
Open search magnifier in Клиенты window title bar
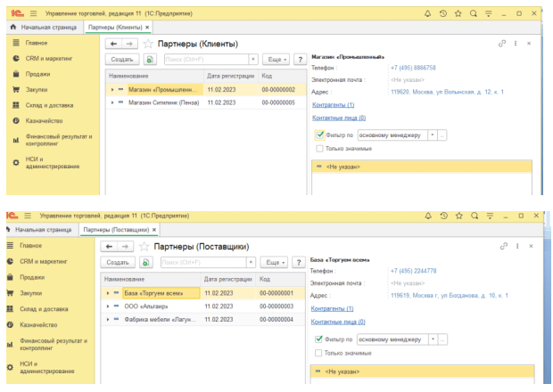click(474, 13)
